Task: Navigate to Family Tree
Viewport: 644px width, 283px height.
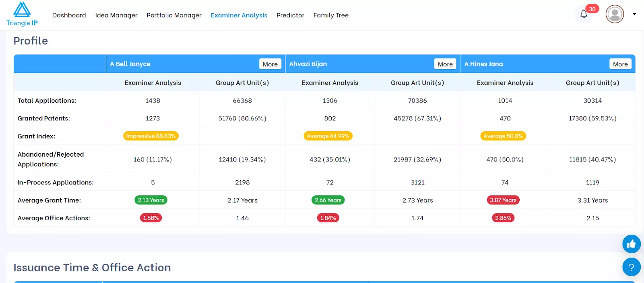Action: 331,15
